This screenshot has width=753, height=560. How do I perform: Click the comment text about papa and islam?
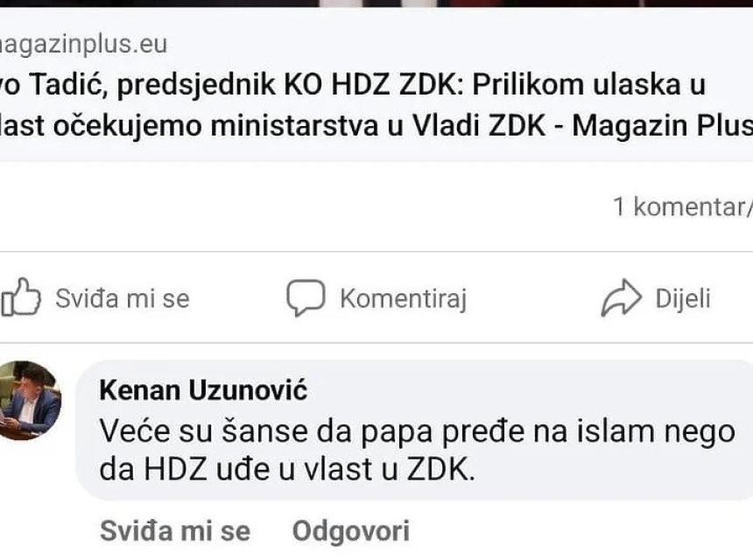(416, 430)
